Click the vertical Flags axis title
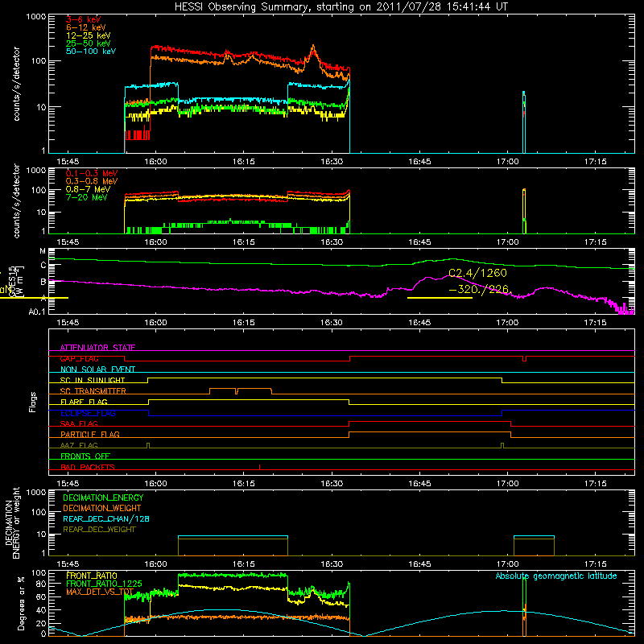Screen dimensions: 644x644 pos(33,402)
